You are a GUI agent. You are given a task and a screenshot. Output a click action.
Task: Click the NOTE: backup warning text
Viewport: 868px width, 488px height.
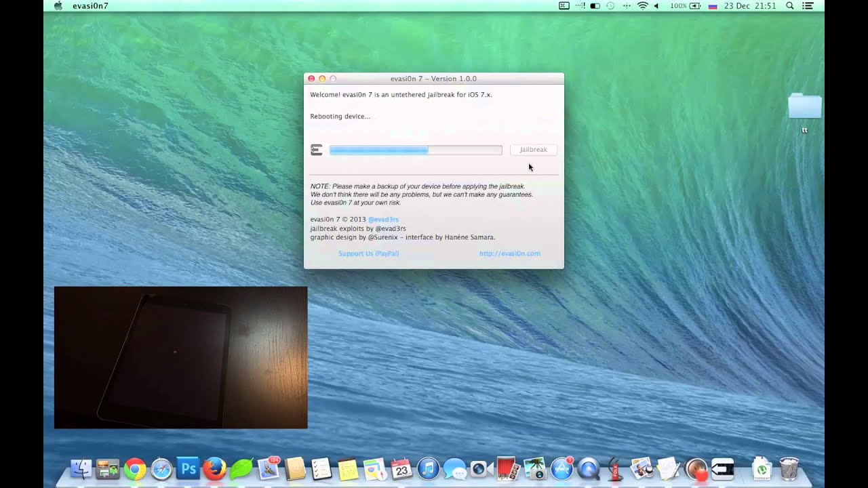[422, 195]
